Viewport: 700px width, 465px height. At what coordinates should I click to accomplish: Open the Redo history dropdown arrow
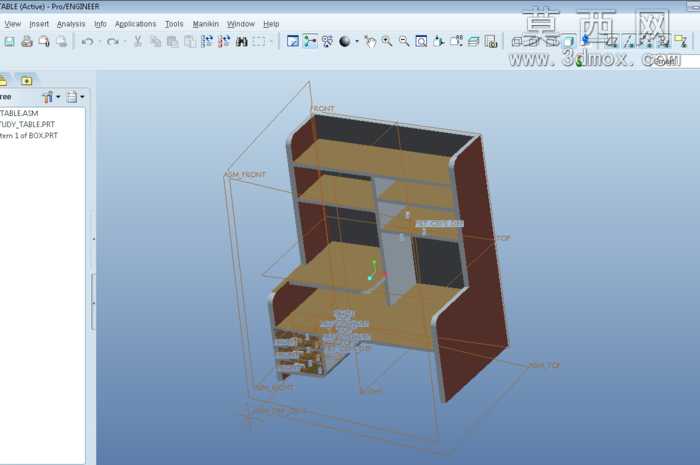(x=125, y=42)
